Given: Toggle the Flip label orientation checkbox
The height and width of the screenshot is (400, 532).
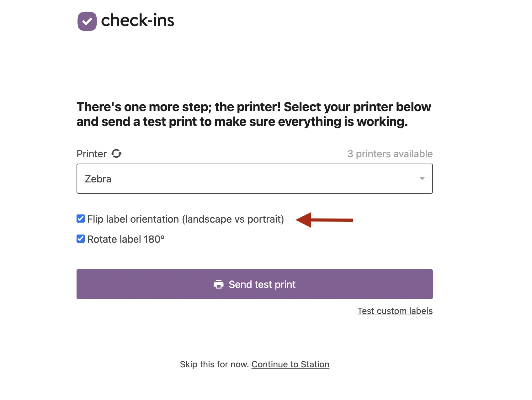Looking at the screenshot, I should 81,219.
